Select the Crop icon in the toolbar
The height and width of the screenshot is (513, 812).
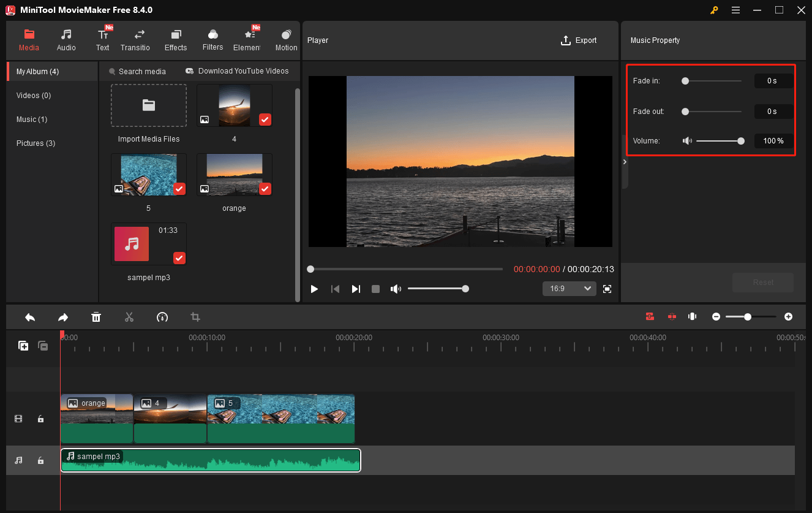(195, 317)
